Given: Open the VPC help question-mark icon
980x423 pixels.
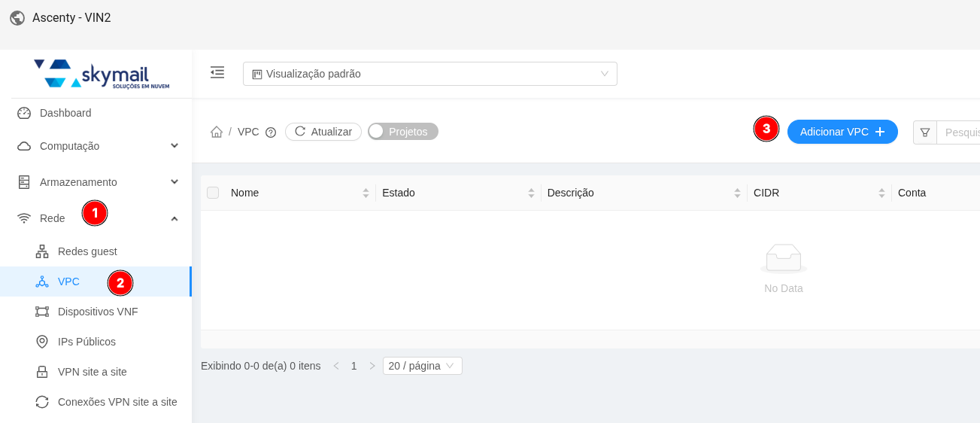Looking at the screenshot, I should pos(271,132).
